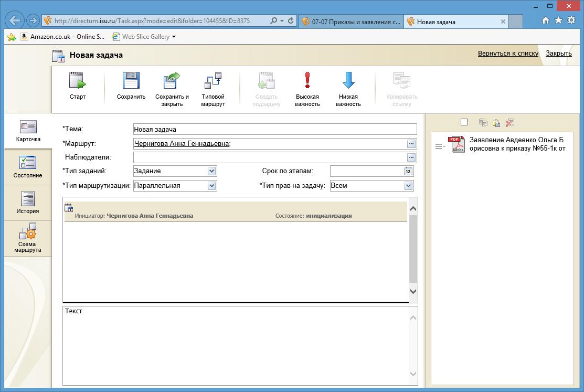Click Сохранить и закрыть icon
This screenshot has height=392, width=584.
click(x=172, y=81)
